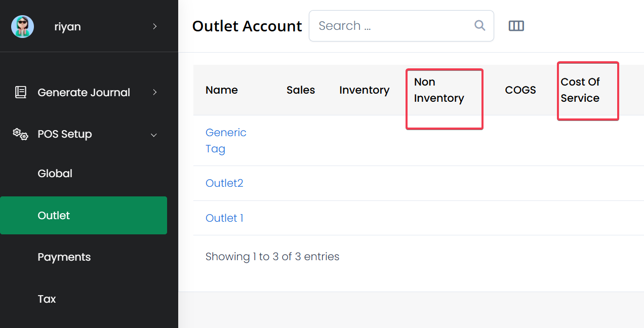Expand the Generate Journal submenu arrow

click(x=155, y=92)
